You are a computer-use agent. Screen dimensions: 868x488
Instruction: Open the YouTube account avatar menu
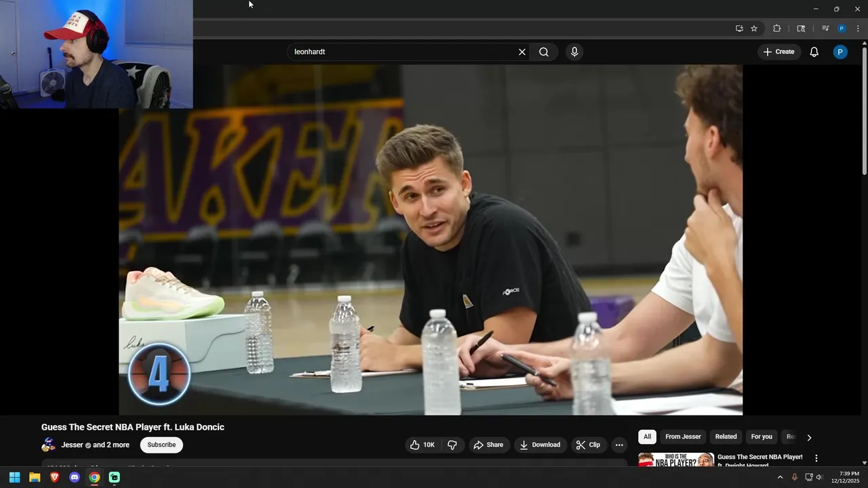tap(840, 52)
